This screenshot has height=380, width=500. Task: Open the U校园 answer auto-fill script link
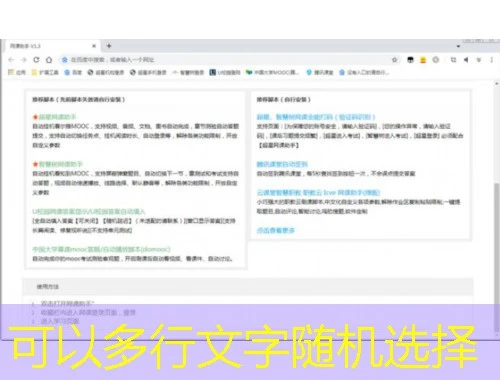(89, 211)
